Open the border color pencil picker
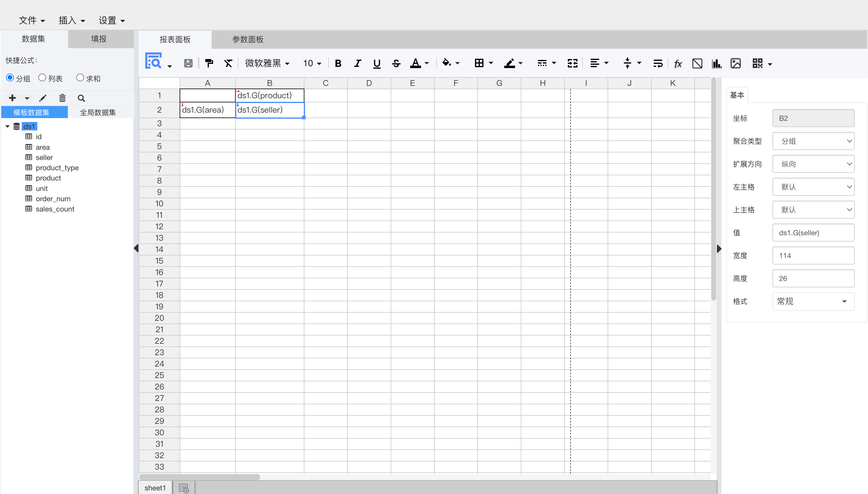 click(x=513, y=64)
